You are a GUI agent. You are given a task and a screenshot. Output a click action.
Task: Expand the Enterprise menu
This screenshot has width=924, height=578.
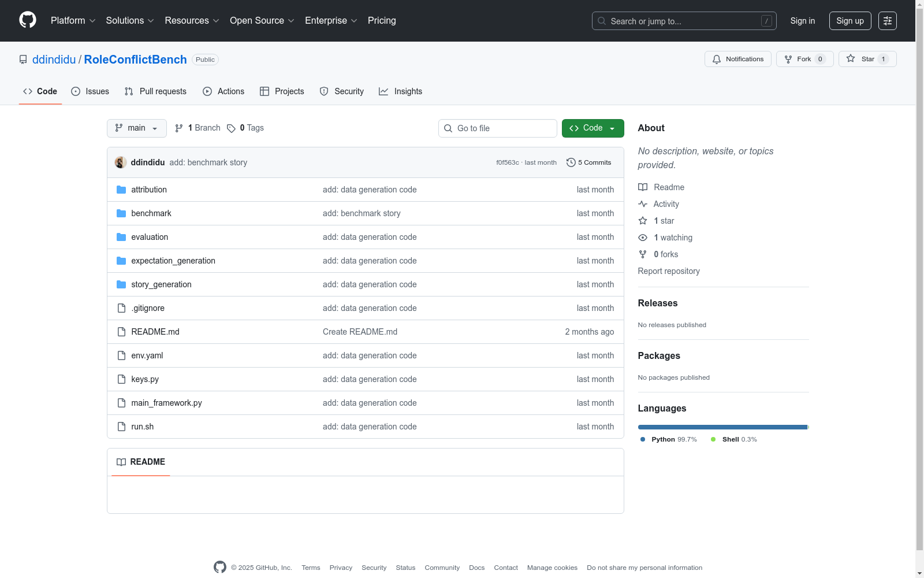[x=331, y=21]
